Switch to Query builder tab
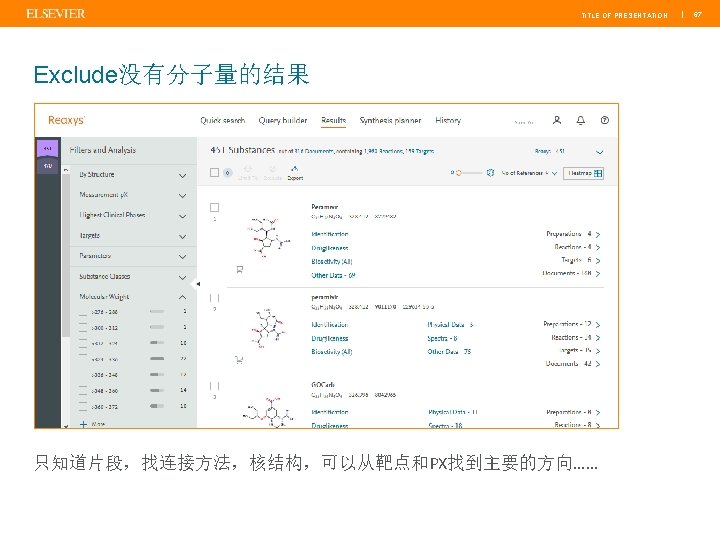The width and height of the screenshot is (720, 540). (x=282, y=120)
